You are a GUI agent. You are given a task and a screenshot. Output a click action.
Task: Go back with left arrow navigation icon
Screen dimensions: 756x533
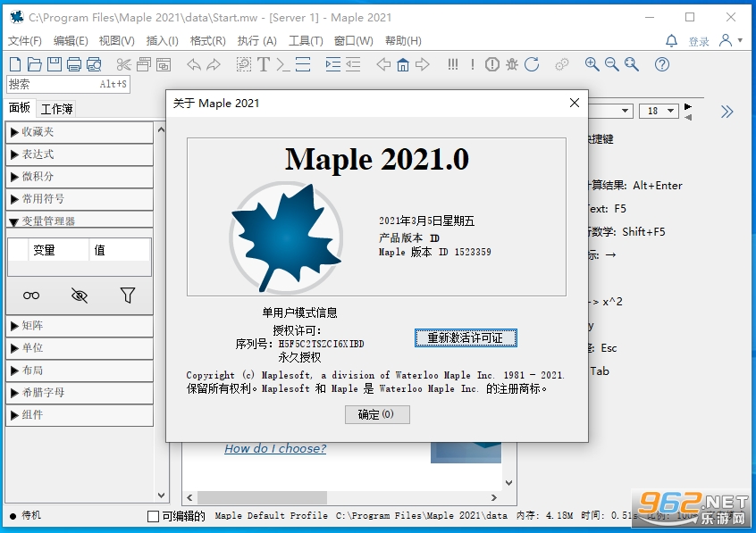click(x=383, y=64)
